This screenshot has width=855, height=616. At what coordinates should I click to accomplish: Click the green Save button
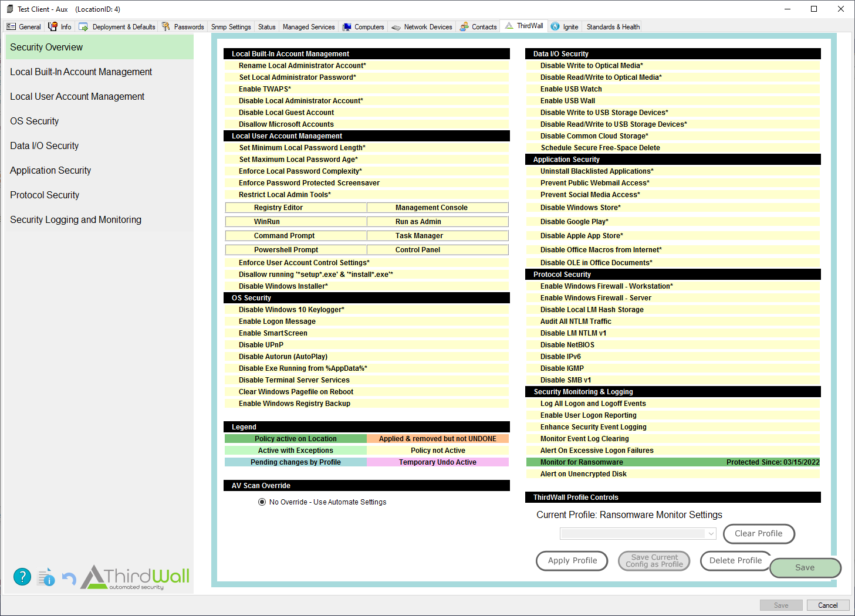805,567
